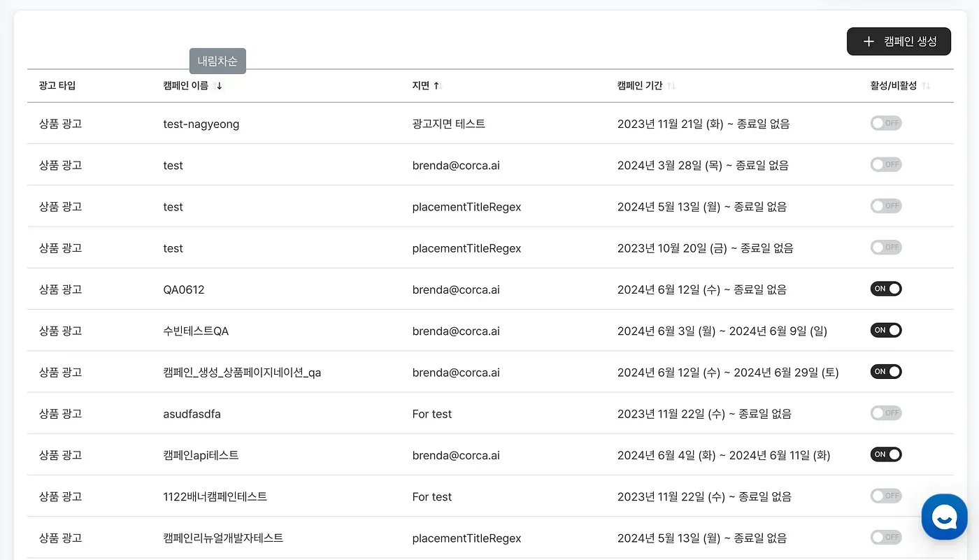Click the 캠페인 기간 sort arrows icon
The image size is (979, 560).
pyautogui.click(x=671, y=86)
